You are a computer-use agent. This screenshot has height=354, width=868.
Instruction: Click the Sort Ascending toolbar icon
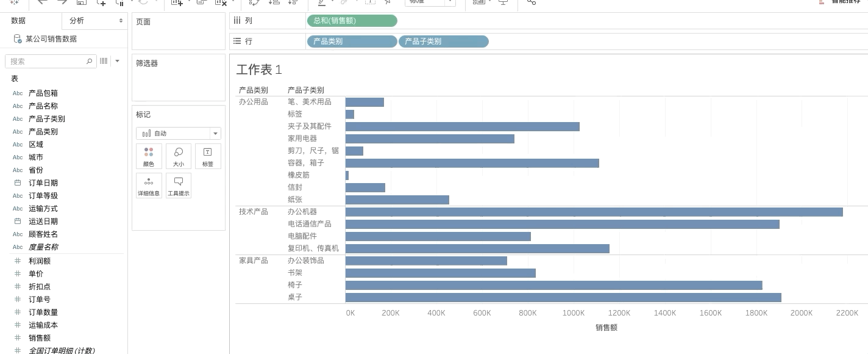coord(274,3)
